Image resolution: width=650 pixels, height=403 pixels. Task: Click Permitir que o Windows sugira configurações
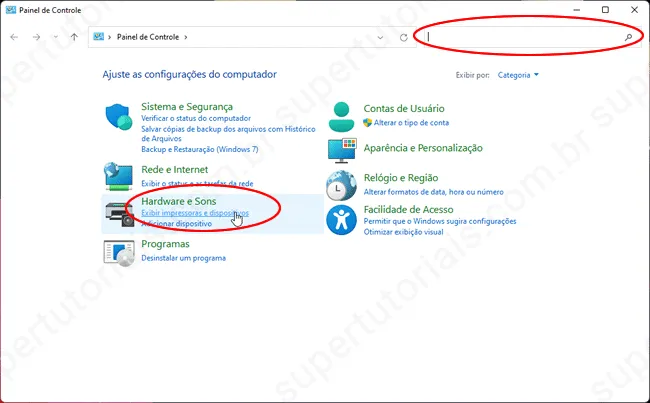point(440,221)
